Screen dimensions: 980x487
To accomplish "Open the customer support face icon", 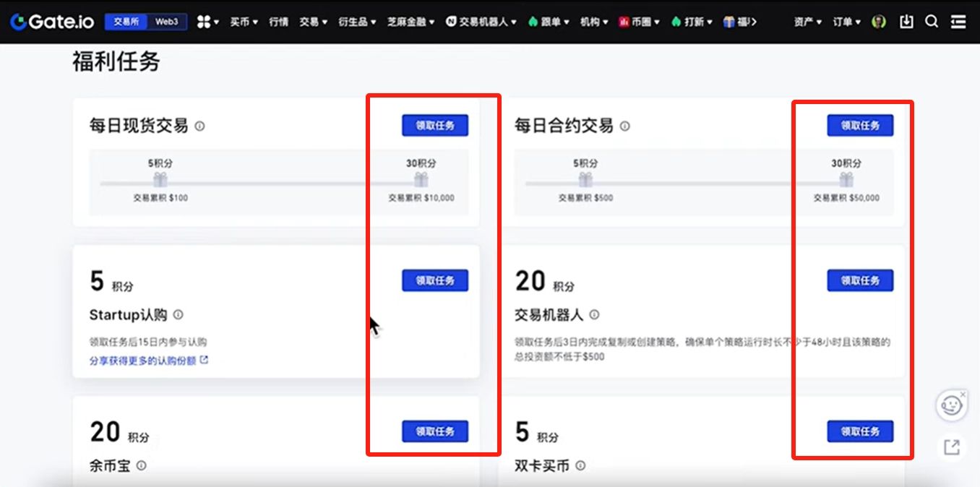I will [951, 405].
